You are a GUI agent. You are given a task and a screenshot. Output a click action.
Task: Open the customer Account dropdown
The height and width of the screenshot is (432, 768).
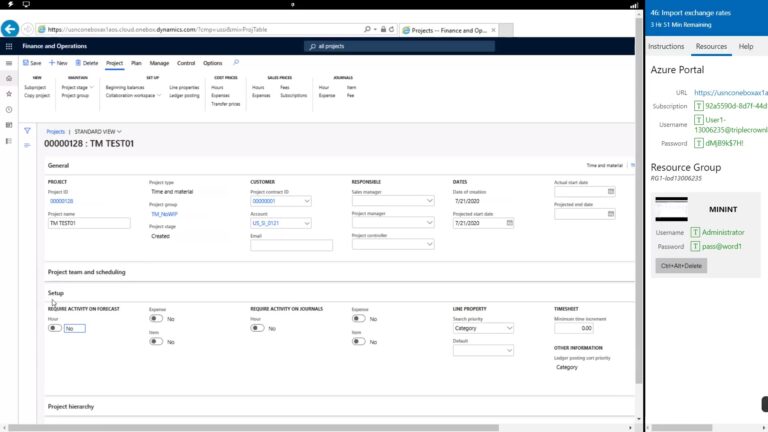point(307,223)
